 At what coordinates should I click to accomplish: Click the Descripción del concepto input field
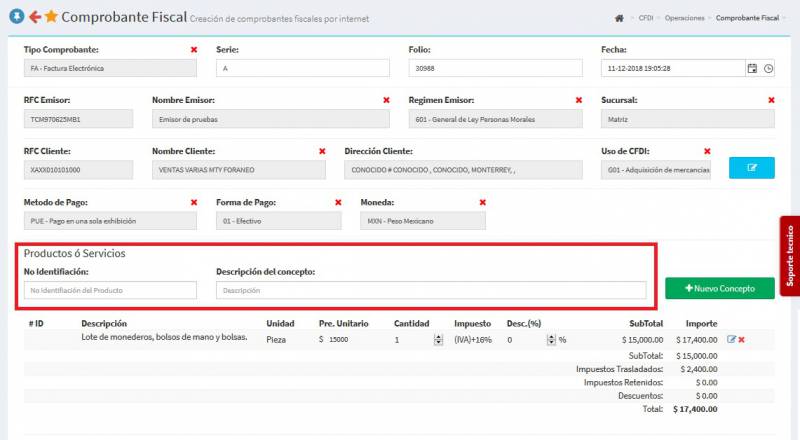coord(430,290)
